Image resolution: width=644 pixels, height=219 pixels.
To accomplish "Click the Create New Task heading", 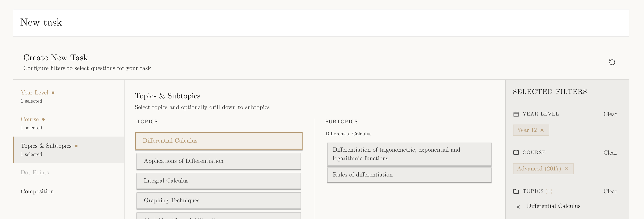I will coord(56,58).
